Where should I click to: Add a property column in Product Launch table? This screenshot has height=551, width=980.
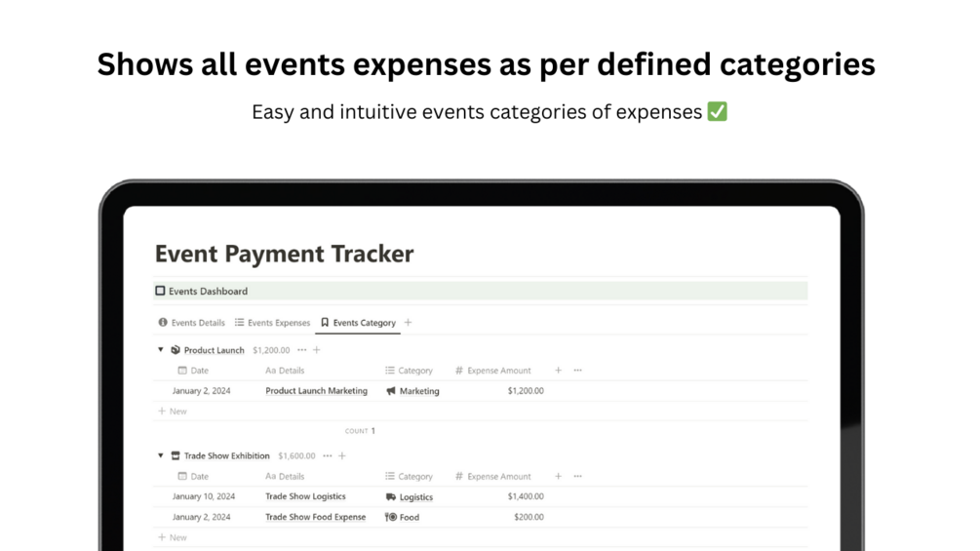[558, 371]
